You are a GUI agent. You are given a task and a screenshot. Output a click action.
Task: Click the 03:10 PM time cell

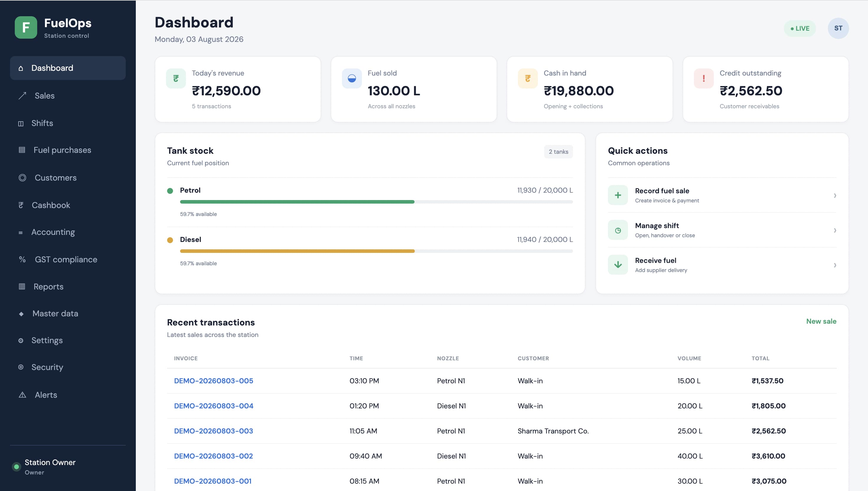pos(364,381)
